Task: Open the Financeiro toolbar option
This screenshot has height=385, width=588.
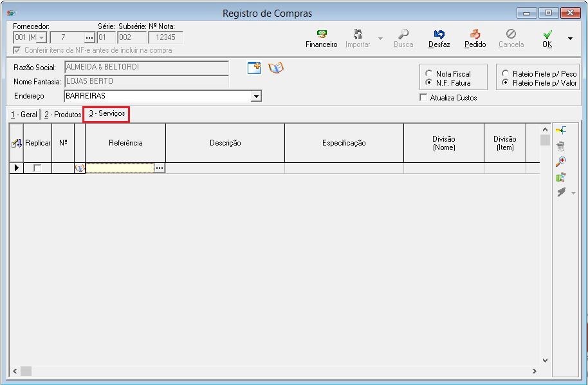Action: point(321,38)
